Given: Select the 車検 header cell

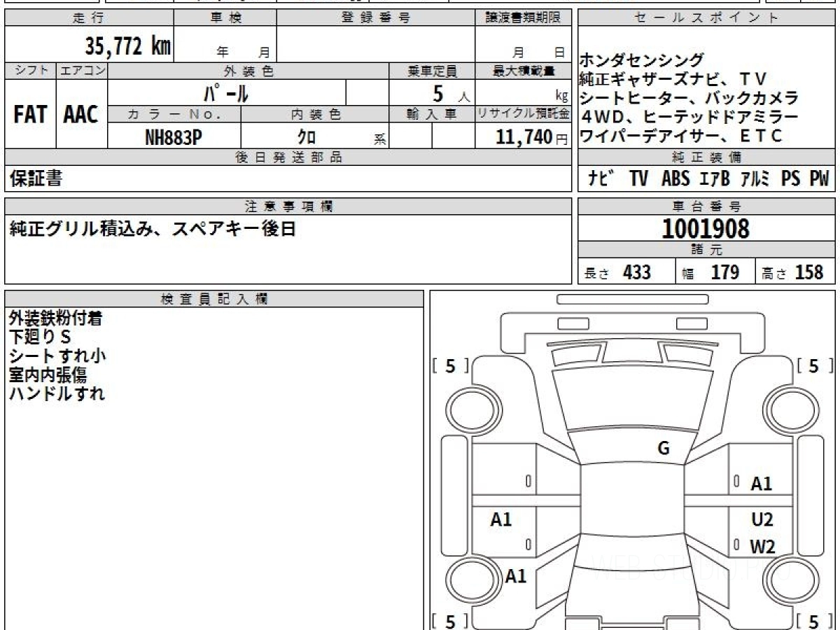Looking at the screenshot, I should pos(225,18).
